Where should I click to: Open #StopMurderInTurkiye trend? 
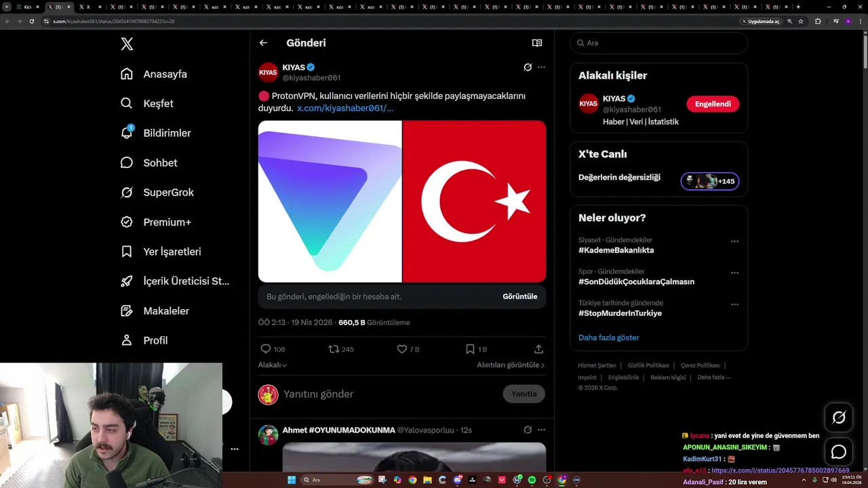tap(620, 313)
